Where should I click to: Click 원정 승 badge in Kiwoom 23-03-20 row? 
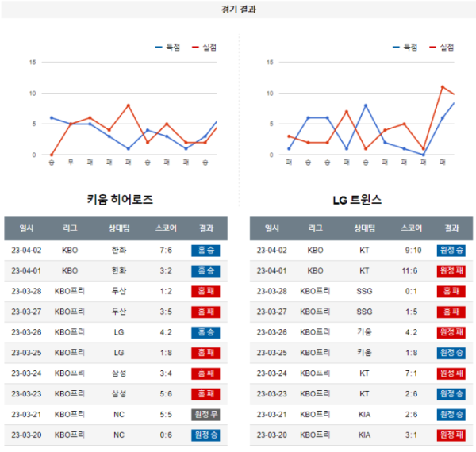pyautogui.click(x=205, y=435)
